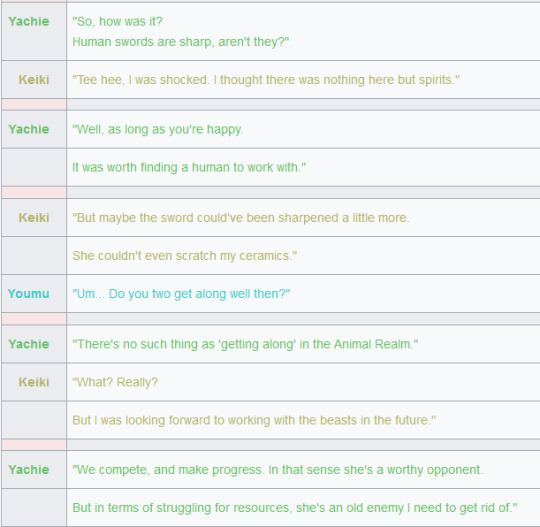Image resolution: width=540 pixels, height=527 pixels.
Task: Click the line "Human swords are sharp, aren't they?"
Action: pos(180,42)
